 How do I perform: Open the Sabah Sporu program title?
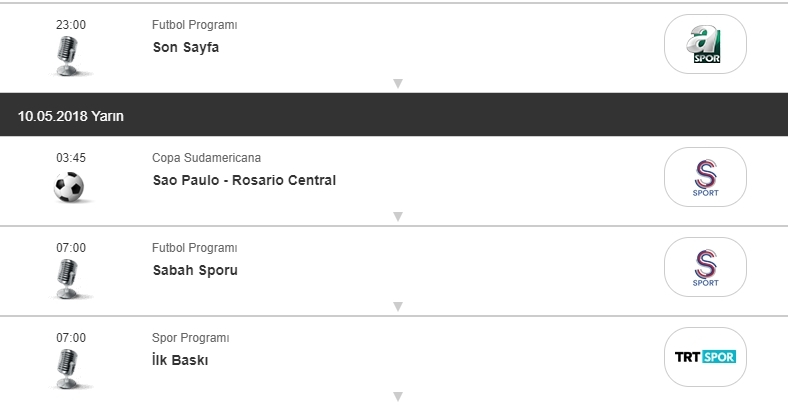[x=195, y=270]
